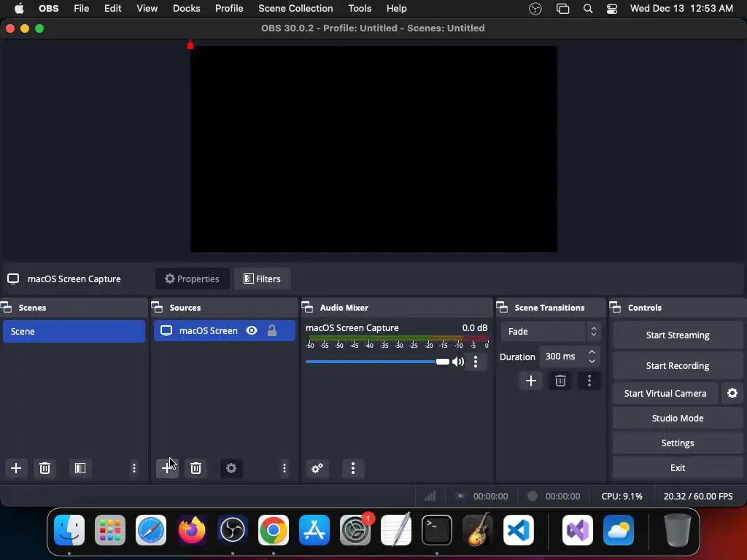Open Settings from Controls panel
Viewport: 747px width, 560px height.
click(x=678, y=443)
